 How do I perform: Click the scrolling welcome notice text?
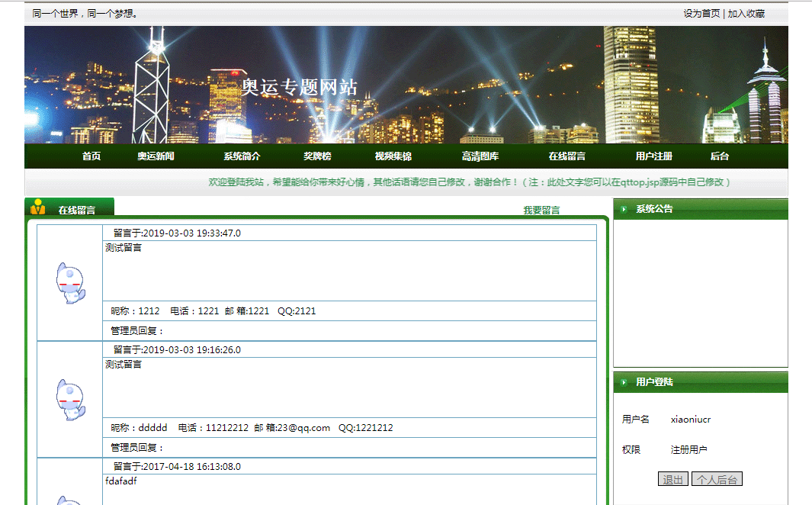click(470, 182)
